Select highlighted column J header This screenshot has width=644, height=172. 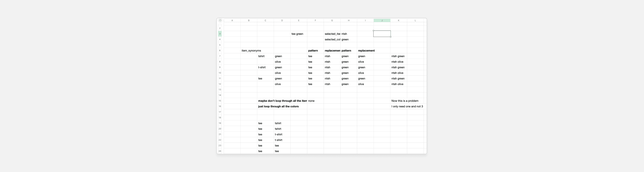tap(382, 21)
